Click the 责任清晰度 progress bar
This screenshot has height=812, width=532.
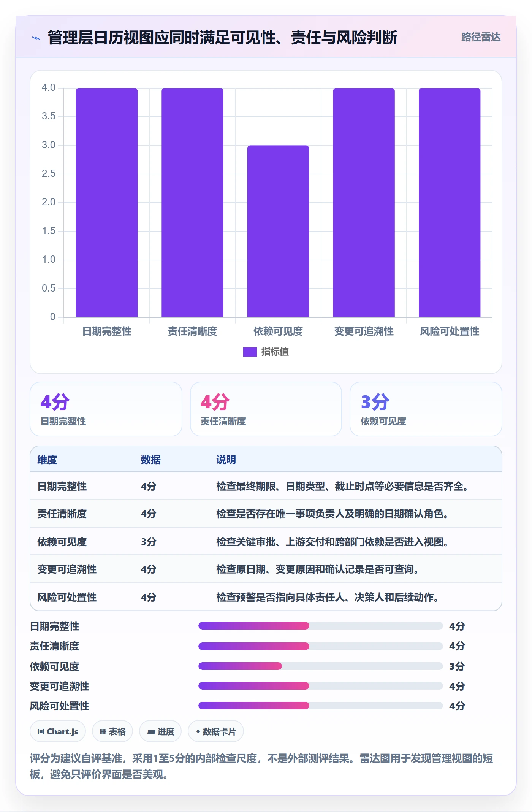321,646
